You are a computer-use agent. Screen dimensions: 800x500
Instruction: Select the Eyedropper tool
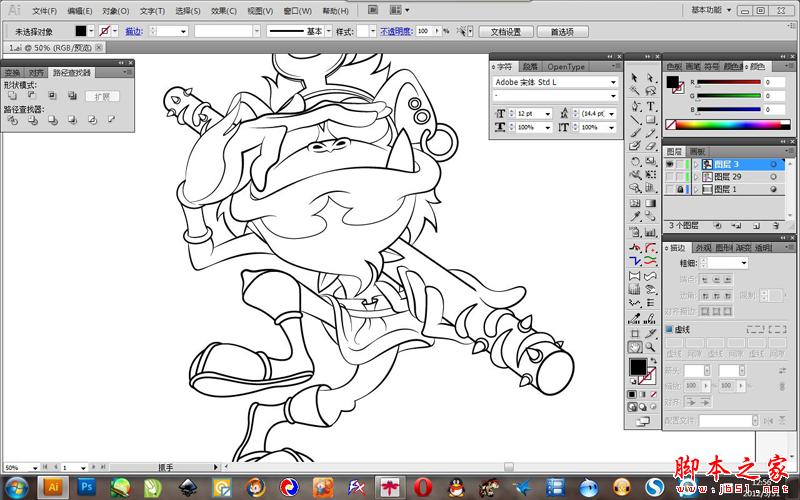coord(635,216)
